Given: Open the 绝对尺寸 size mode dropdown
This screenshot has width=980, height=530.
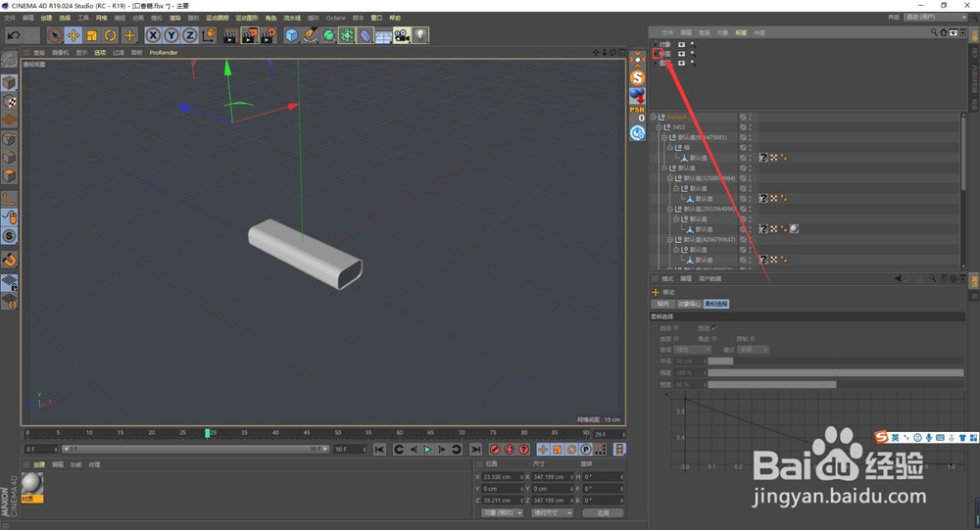Looking at the screenshot, I should (552, 512).
